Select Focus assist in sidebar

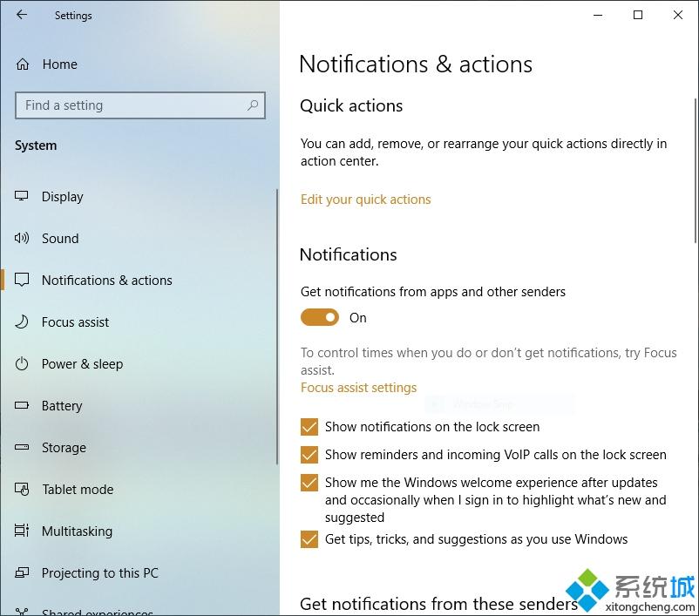click(139, 322)
